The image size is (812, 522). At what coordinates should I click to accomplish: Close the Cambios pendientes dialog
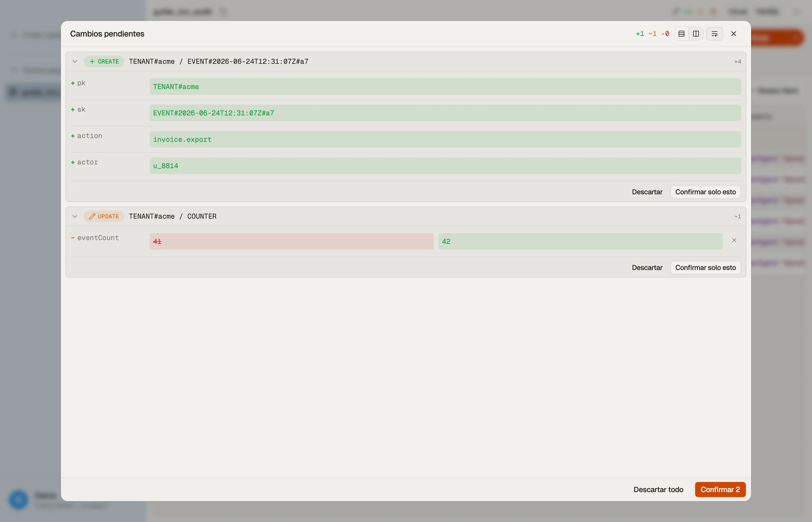734,34
